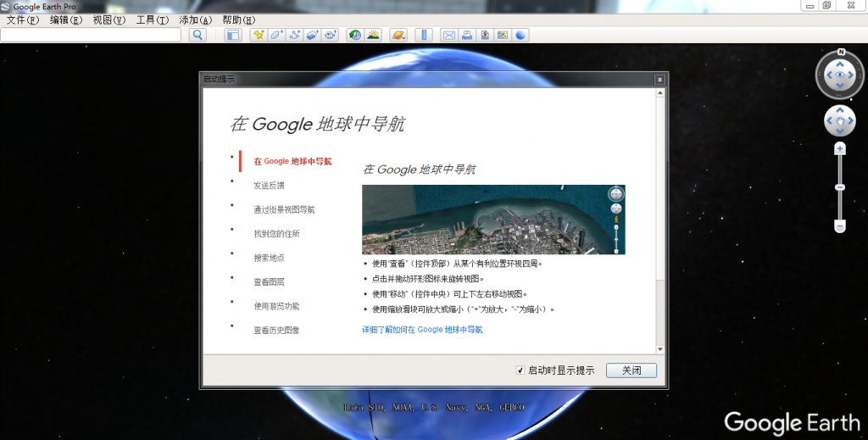This screenshot has height=440, width=868.
Task: Open the 帮助 menu
Action: [x=239, y=19]
